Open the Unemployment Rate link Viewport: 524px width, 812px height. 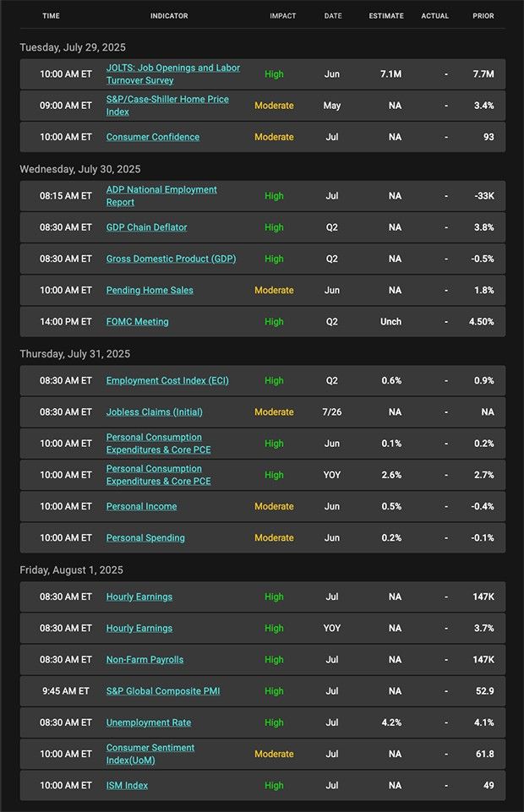[148, 722]
